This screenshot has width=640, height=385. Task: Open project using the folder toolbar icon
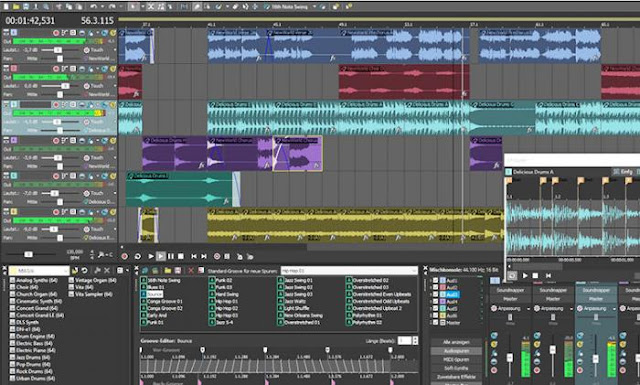click(x=16, y=7)
